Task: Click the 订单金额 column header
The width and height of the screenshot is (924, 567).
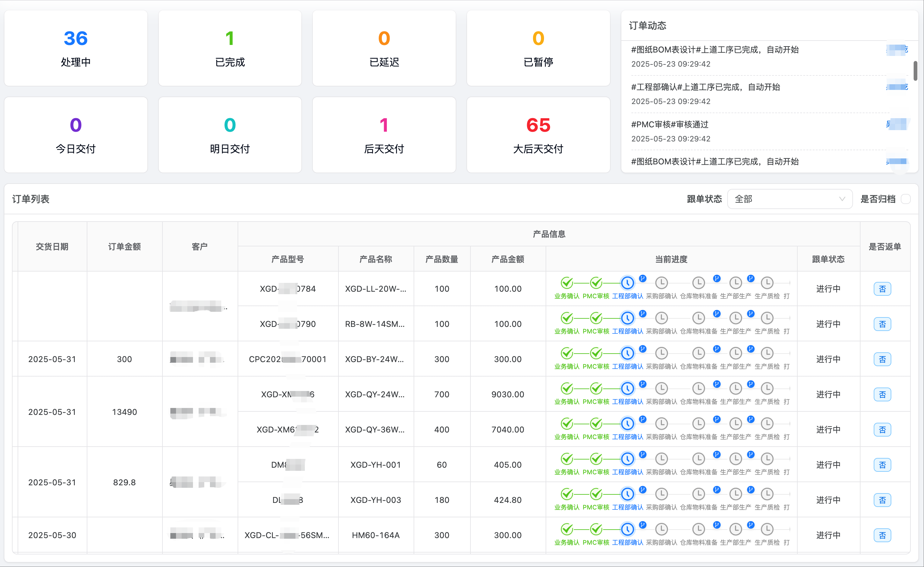Action: point(124,247)
